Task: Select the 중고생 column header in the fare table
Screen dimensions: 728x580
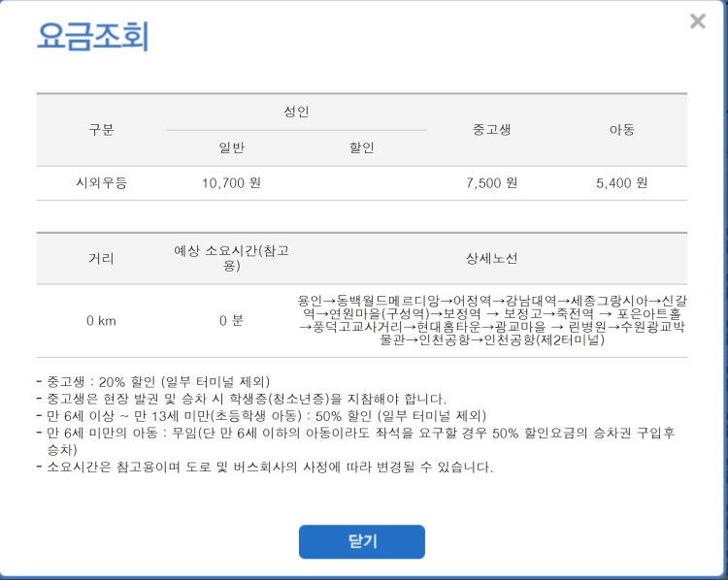Action: point(491,130)
